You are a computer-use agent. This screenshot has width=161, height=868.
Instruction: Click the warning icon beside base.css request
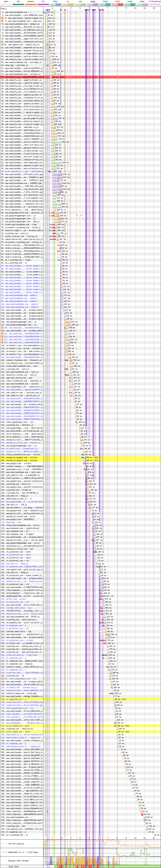coord(2,21)
